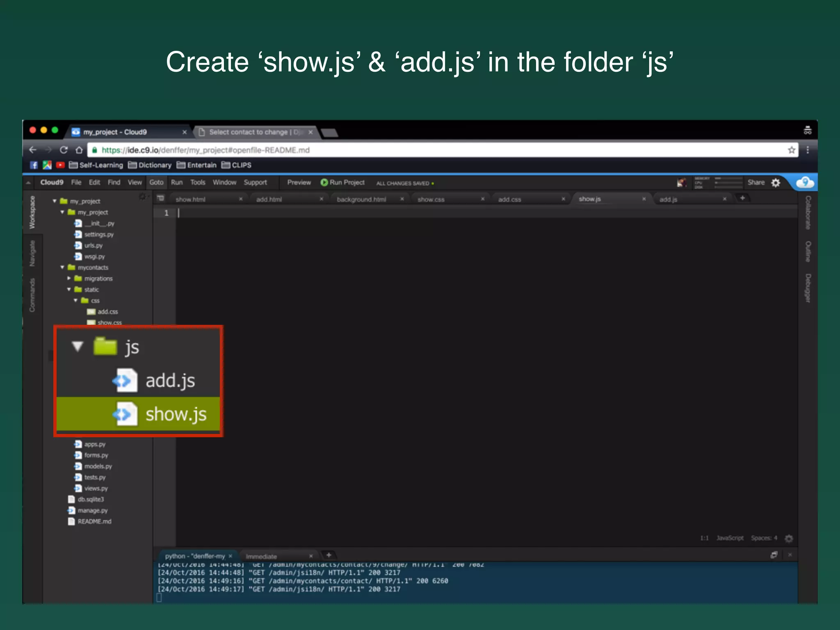The width and height of the screenshot is (840, 630).
Task: Toggle the Collaborate side panel
Action: (x=808, y=212)
